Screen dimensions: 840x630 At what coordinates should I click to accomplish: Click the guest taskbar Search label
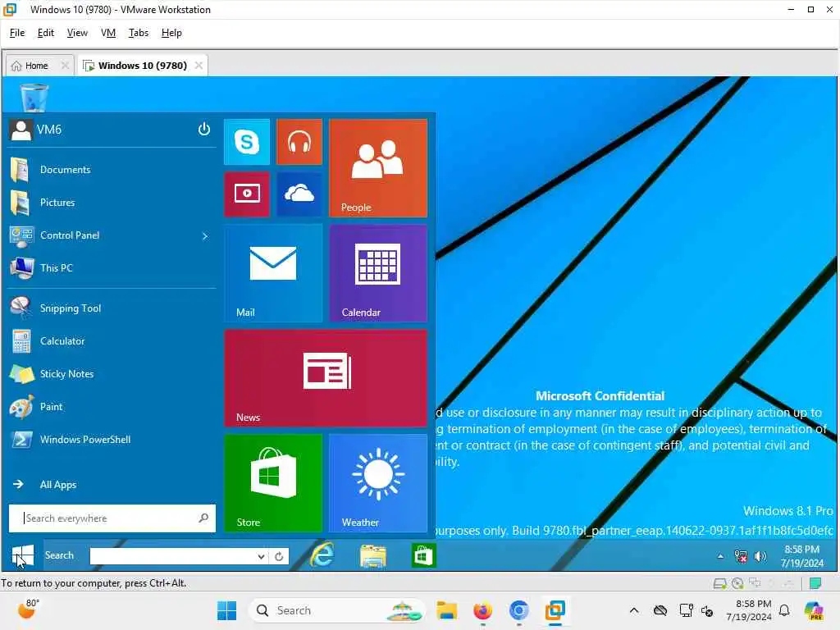(59, 555)
